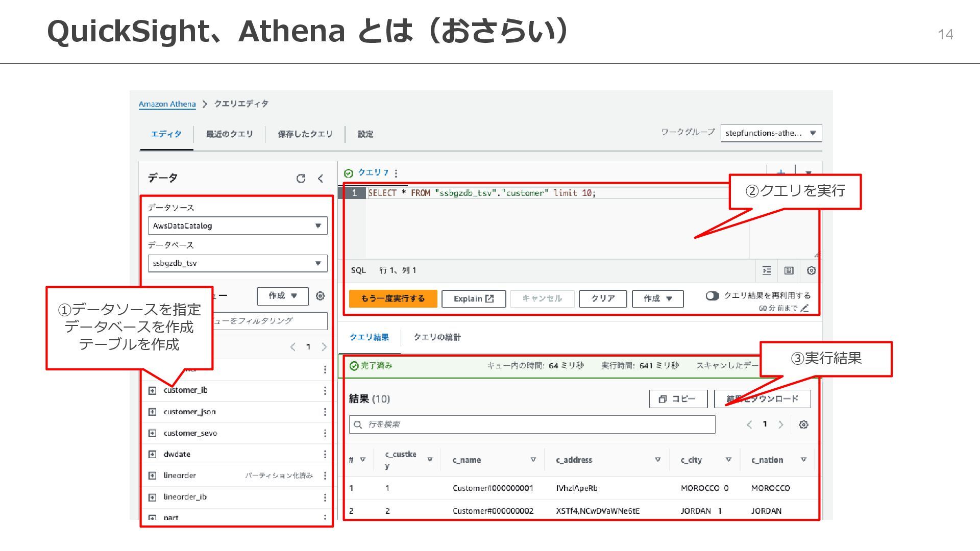Select the Query results tab
This screenshot has height=551, width=980.
point(369,337)
